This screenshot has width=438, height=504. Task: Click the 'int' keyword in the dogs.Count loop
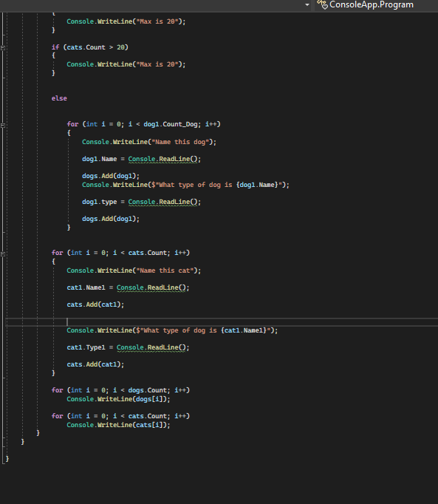(x=76, y=390)
